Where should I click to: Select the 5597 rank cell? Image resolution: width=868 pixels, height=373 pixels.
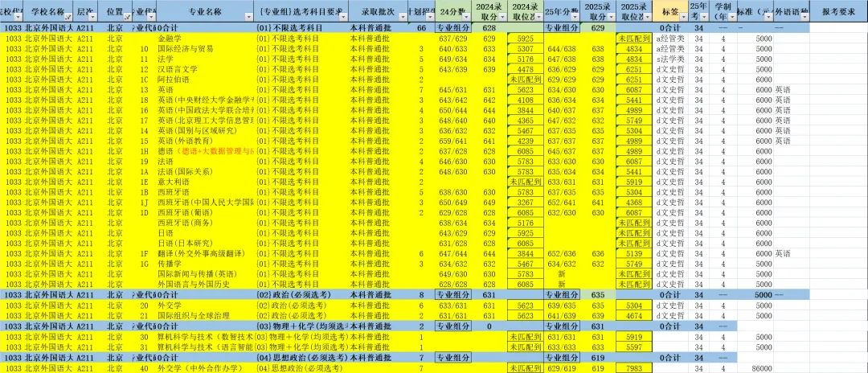pos(634,347)
